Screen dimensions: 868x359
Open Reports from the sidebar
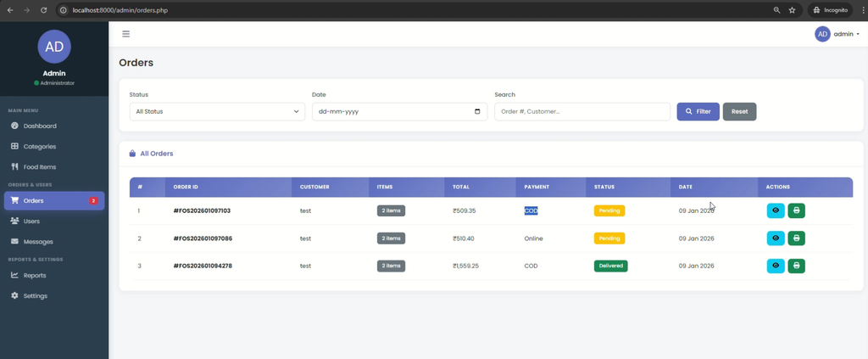[x=54, y=275]
